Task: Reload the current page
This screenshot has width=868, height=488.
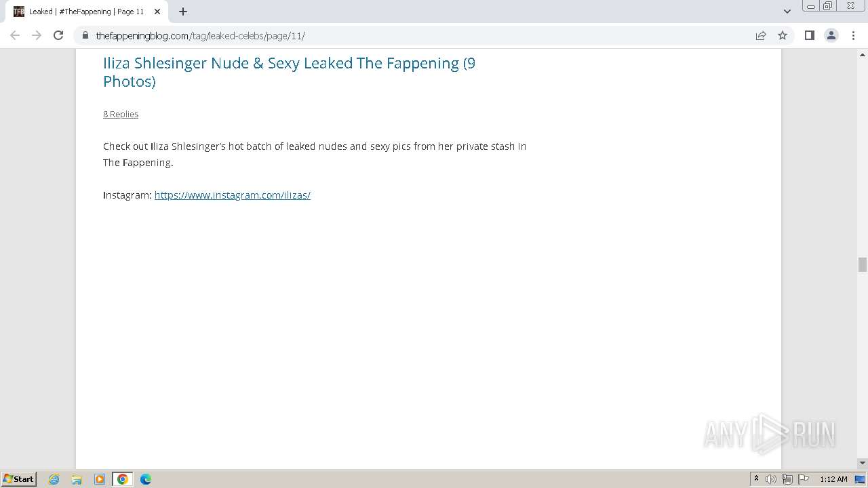Action: tap(58, 35)
